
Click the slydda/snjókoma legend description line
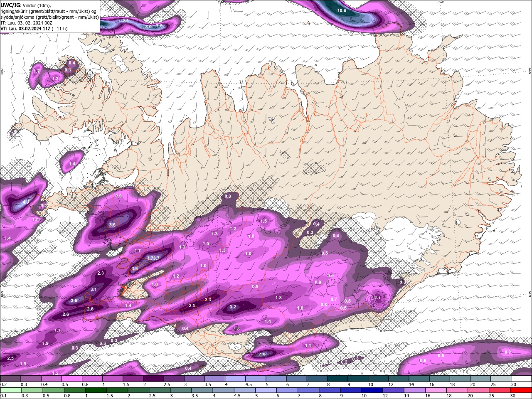pyautogui.click(x=49, y=17)
